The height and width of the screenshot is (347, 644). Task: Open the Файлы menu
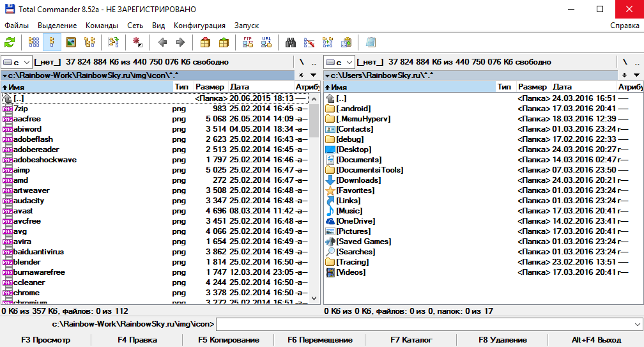[x=17, y=26]
